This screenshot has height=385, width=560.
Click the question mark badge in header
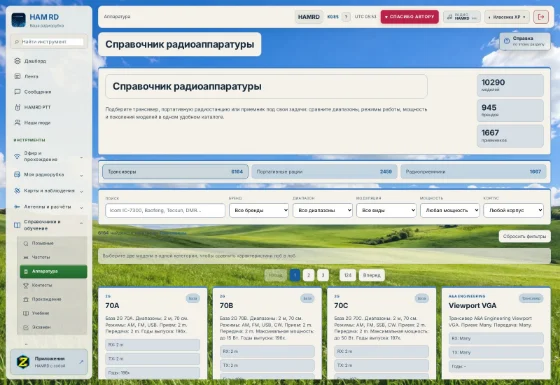346,17
